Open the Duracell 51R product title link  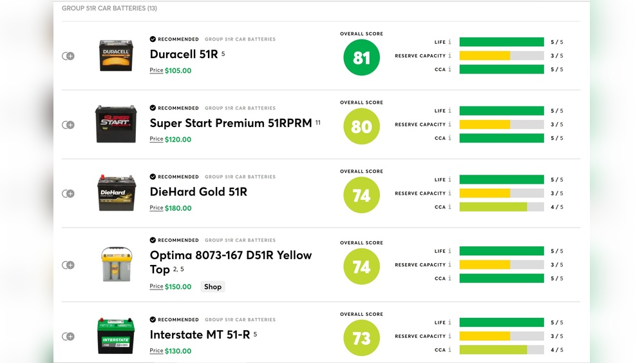pyautogui.click(x=184, y=54)
